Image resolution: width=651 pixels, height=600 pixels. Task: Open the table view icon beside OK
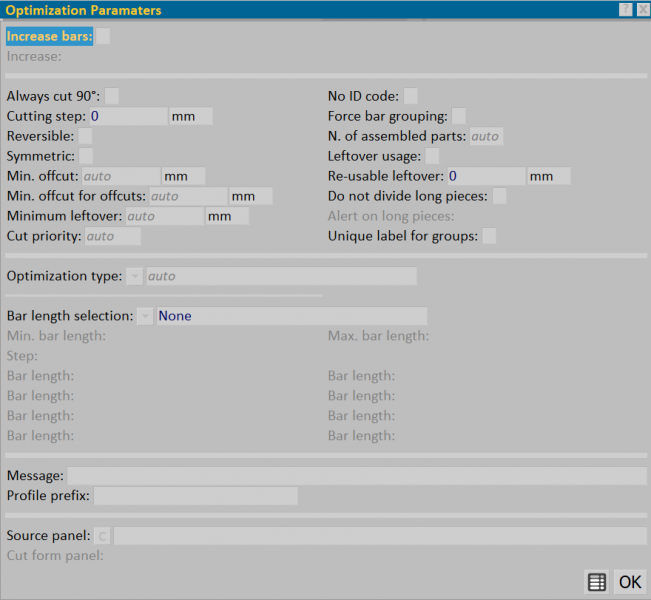pyautogui.click(x=597, y=582)
